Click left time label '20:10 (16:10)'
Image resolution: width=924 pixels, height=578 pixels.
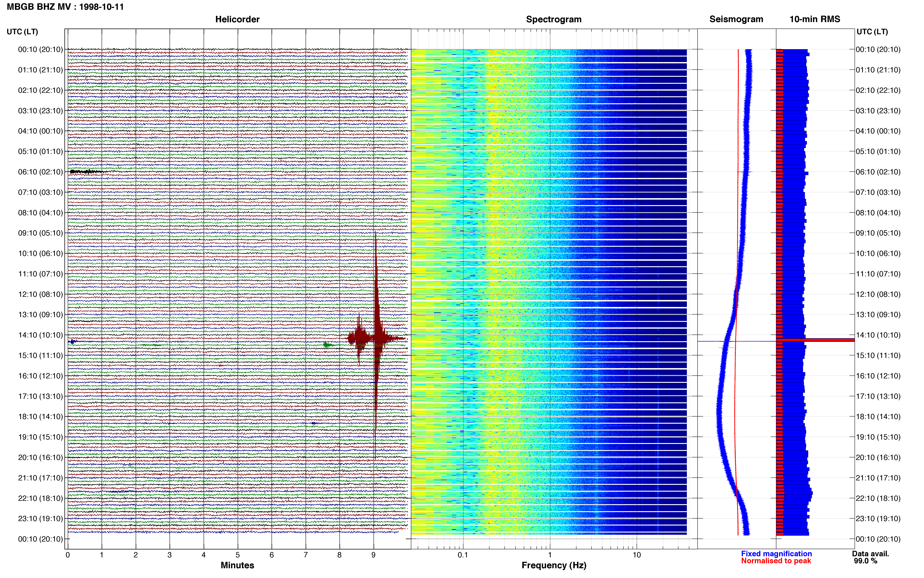point(41,458)
